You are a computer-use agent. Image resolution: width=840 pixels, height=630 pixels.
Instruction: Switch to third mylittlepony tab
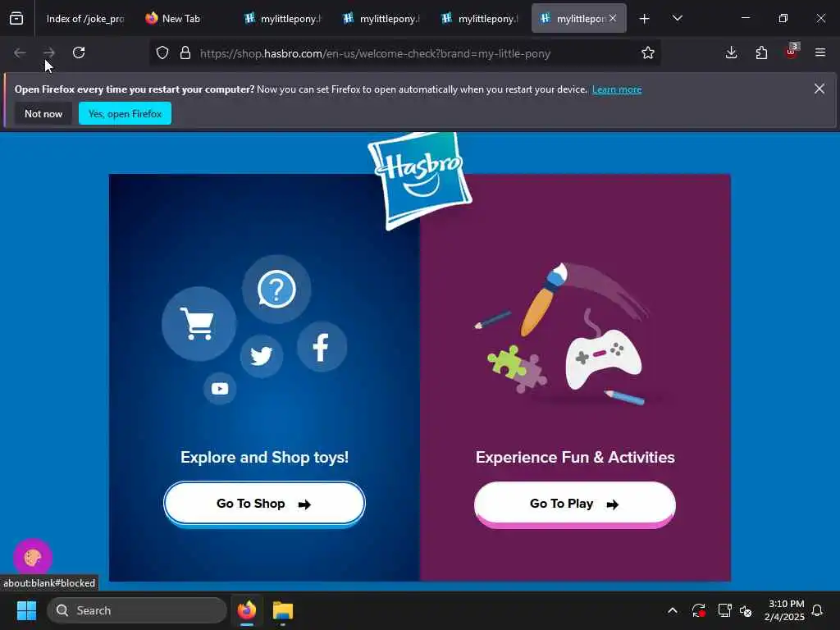pos(480,19)
